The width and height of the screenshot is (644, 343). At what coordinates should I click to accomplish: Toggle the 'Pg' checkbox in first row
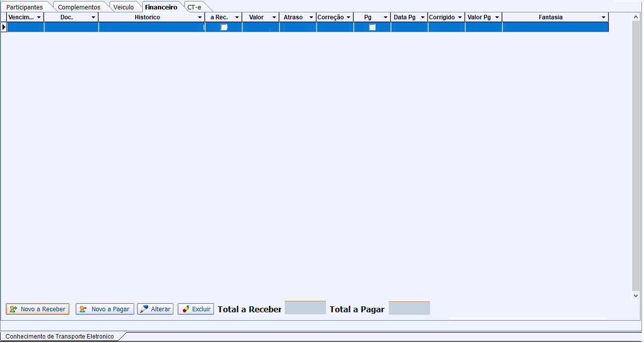tap(373, 27)
